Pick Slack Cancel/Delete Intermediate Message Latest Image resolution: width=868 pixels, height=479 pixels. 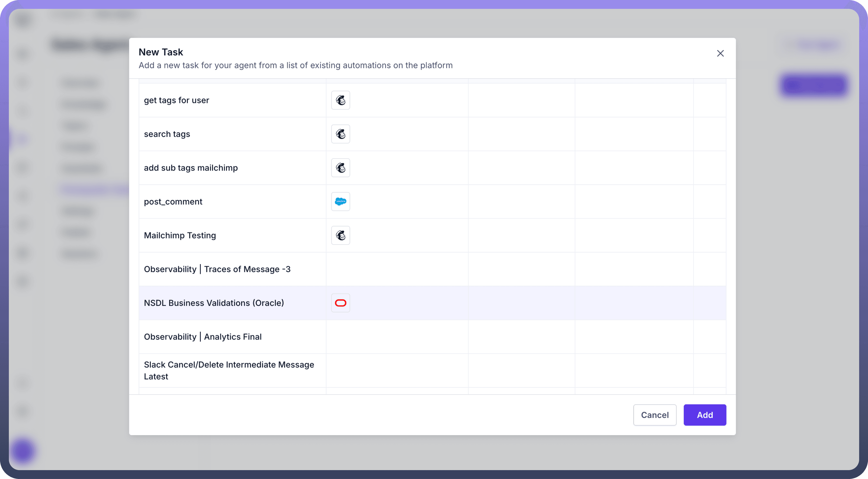pos(229,370)
